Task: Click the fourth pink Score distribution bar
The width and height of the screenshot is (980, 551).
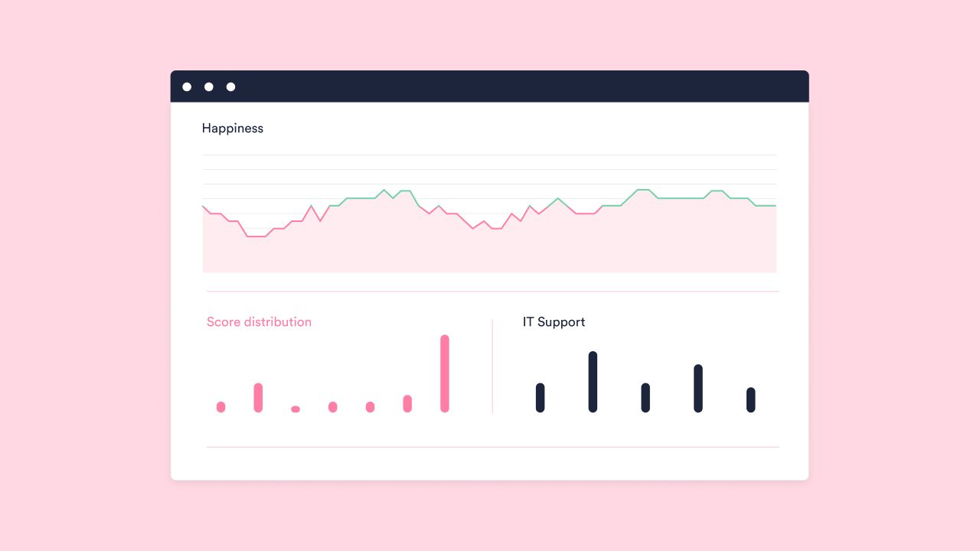Action: (333, 407)
